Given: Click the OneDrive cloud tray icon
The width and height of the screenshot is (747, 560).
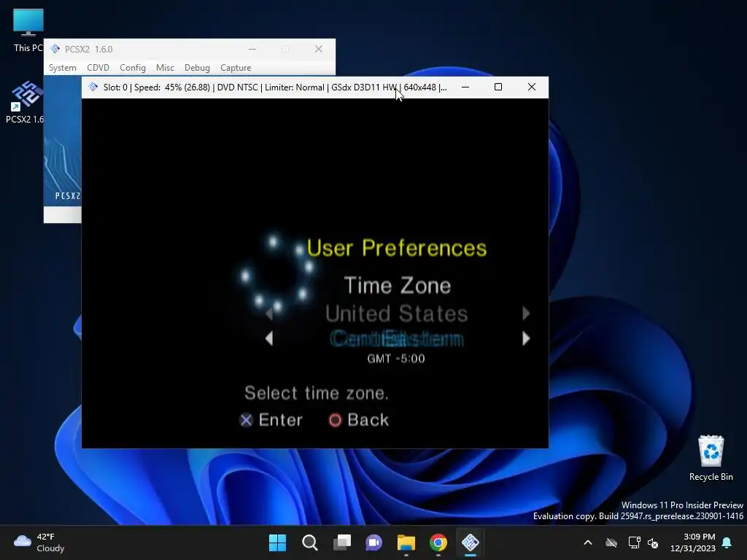Looking at the screenshot, I should [611, 542].
